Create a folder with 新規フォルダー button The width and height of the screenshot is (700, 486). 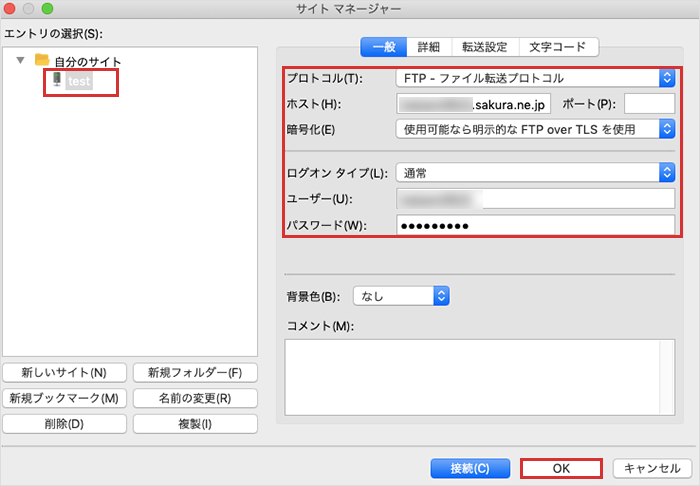coord(194,372)
